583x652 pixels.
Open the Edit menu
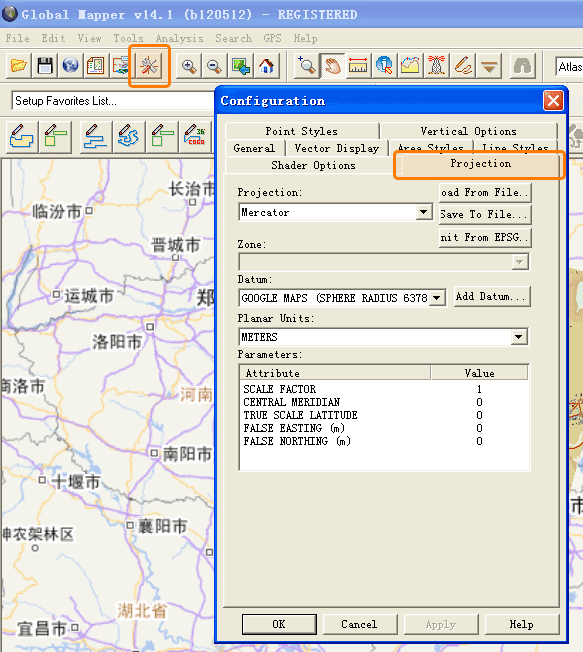pyautogui.click(x=53, y=38)
